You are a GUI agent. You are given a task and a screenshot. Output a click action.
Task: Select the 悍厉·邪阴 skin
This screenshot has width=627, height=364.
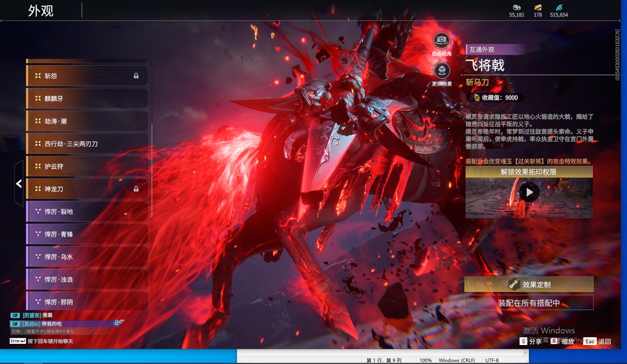coord(87,301)
